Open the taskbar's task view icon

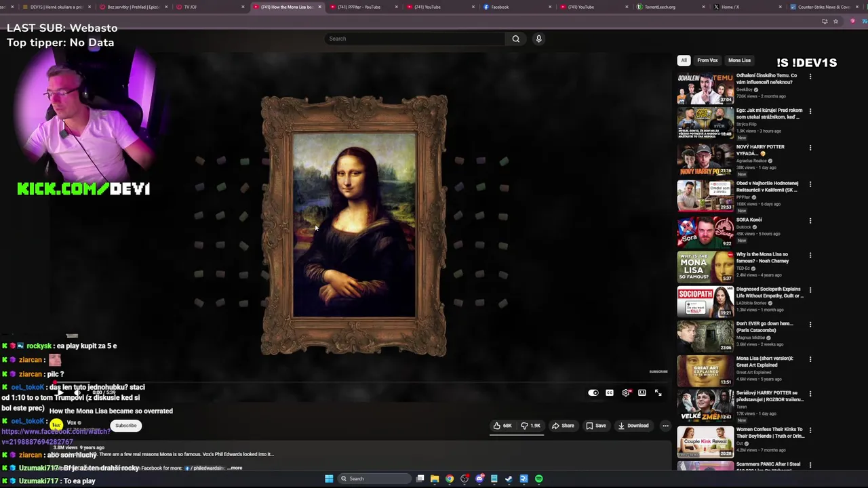click(420, 479)
